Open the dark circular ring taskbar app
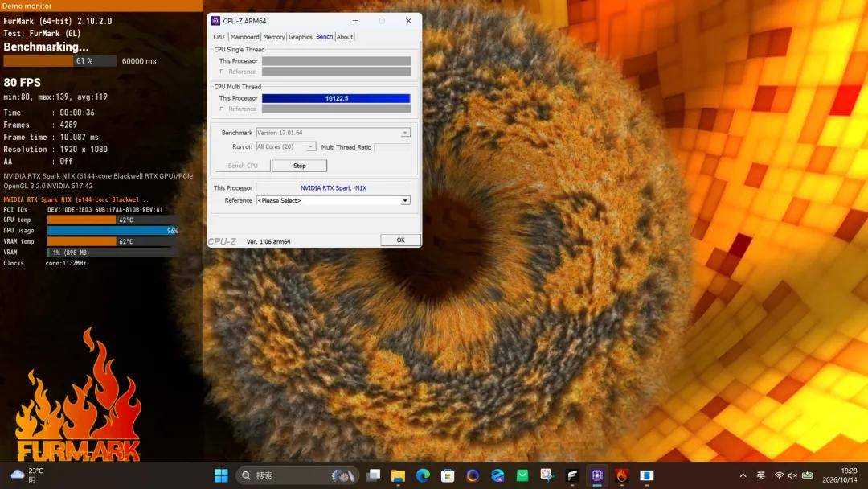868x489 pixels. click(x=473, y=475)
